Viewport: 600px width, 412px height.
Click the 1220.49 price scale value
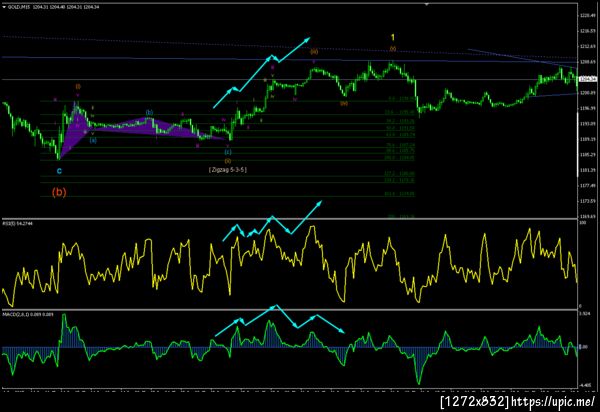[587, 15]
